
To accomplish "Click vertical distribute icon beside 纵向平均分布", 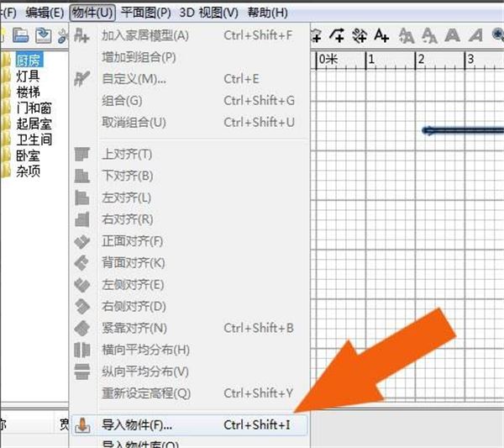I will (x=82, y=372).
